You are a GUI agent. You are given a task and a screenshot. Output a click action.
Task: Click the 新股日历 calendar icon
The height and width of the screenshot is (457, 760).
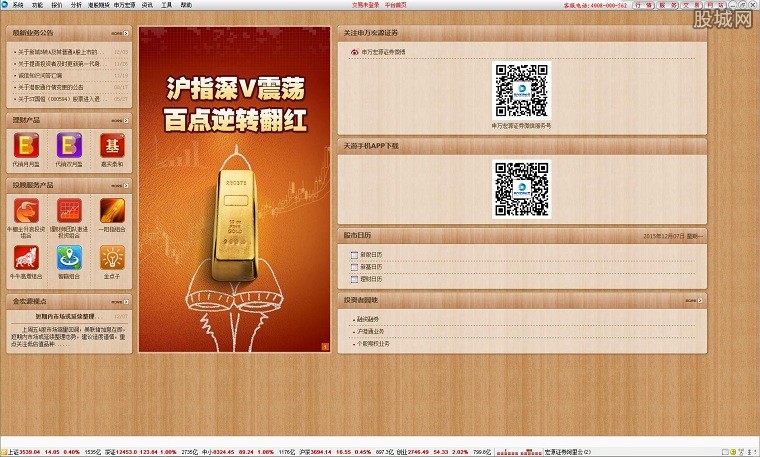tap(354, 254)
